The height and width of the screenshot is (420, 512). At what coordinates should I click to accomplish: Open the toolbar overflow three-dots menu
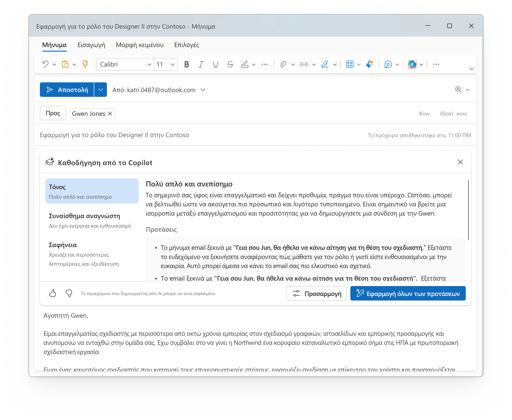[436, 64]
